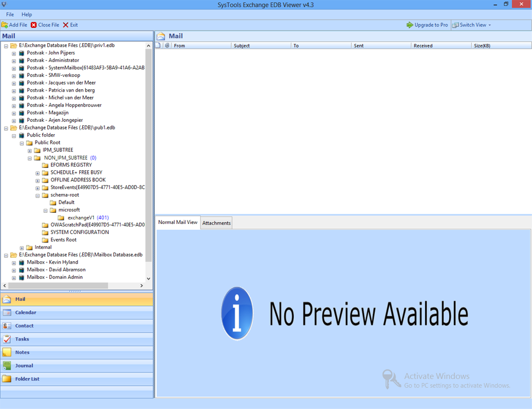Click the document type column header icon
This screenshot has height=409, width=532.
158,46
